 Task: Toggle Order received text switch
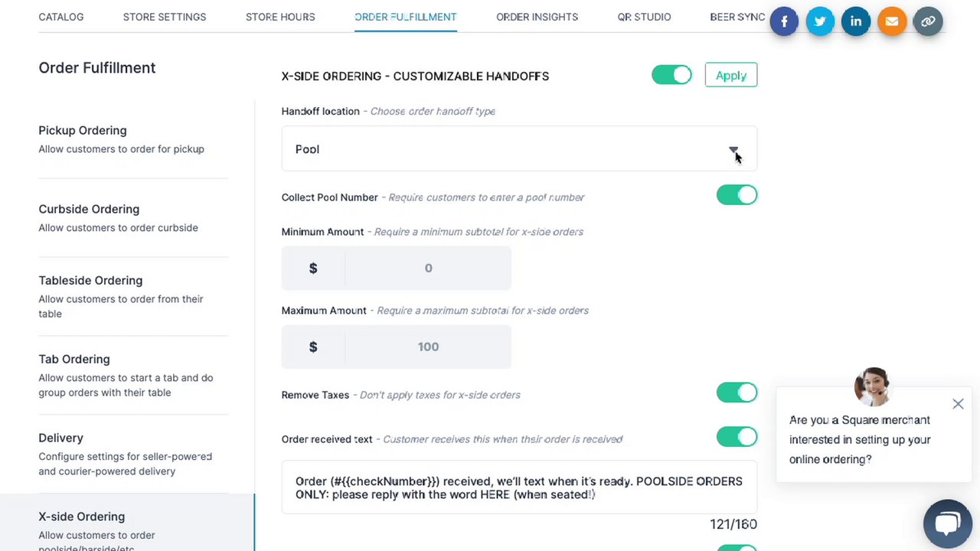pyautogui.click(x=737, y=437)
